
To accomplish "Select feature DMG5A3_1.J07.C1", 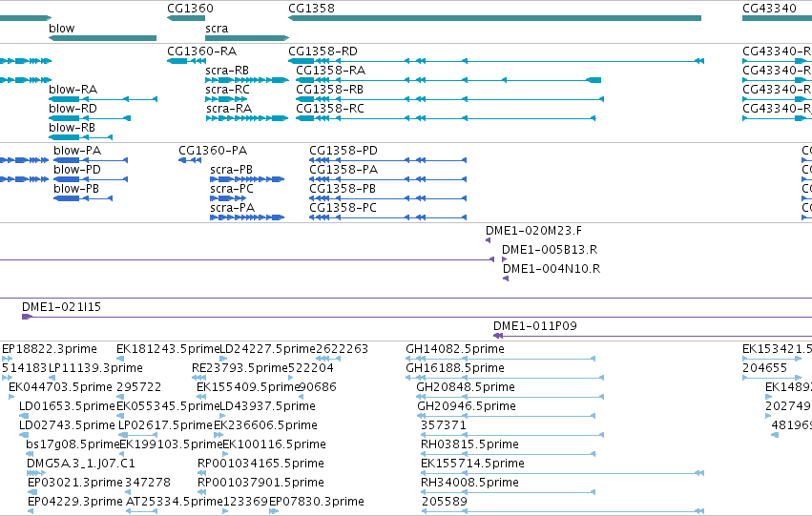I will click(36, 473).
